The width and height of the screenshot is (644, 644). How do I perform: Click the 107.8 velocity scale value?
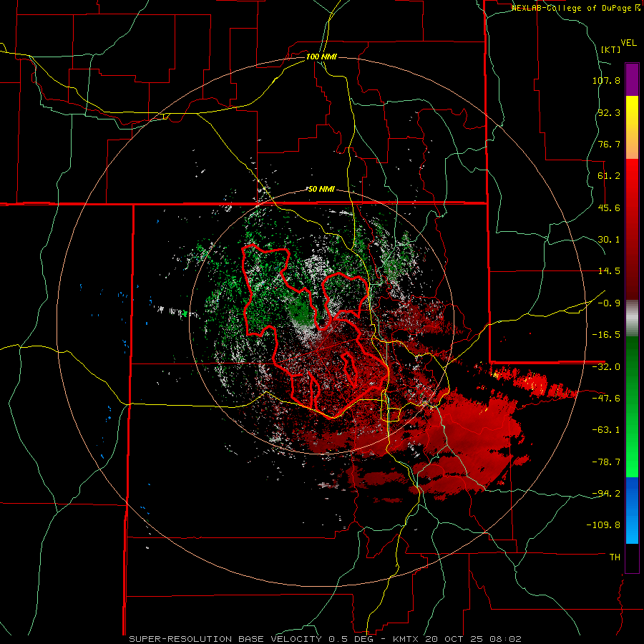(606, 80)
